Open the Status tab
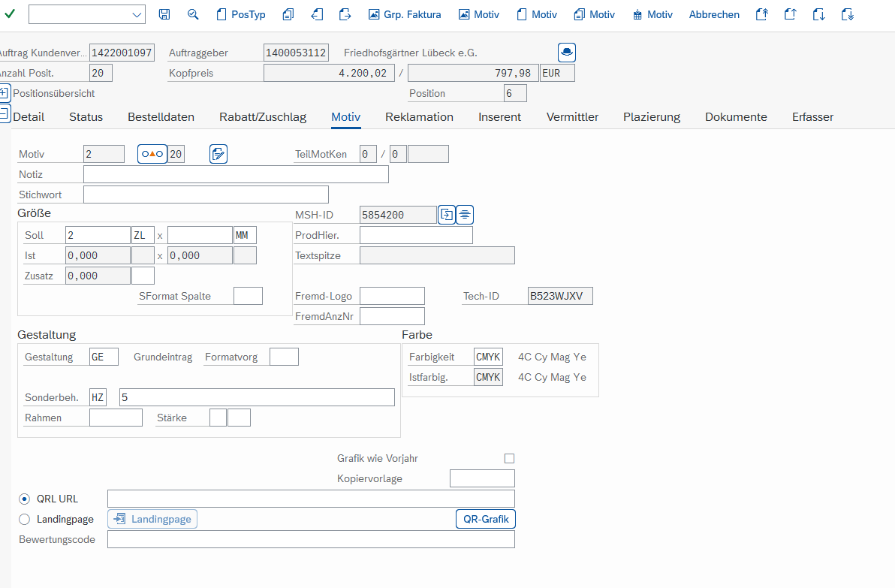 tap(86, 117)
